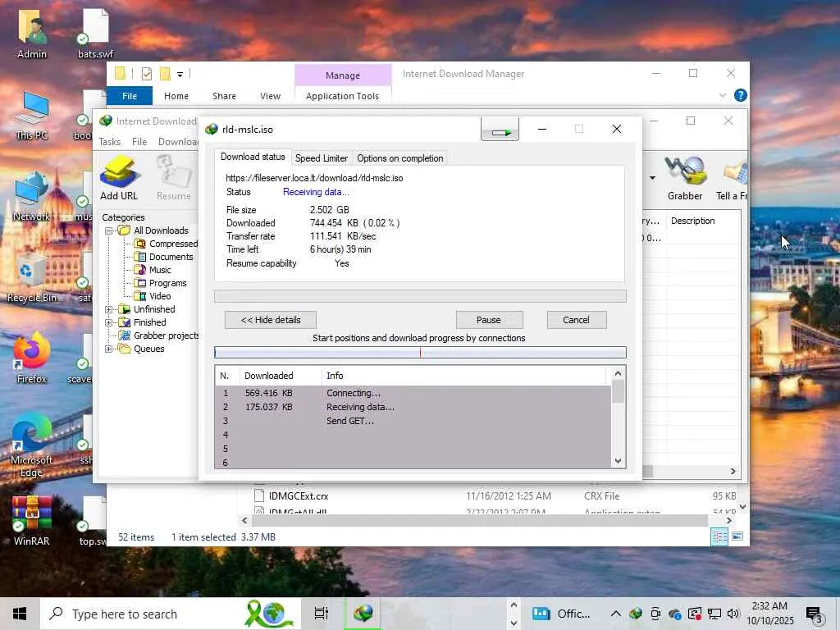Click the properties checkmark icon in Explorer quick access toolbar
Screen dimensions: 840x630
point(146,74)
